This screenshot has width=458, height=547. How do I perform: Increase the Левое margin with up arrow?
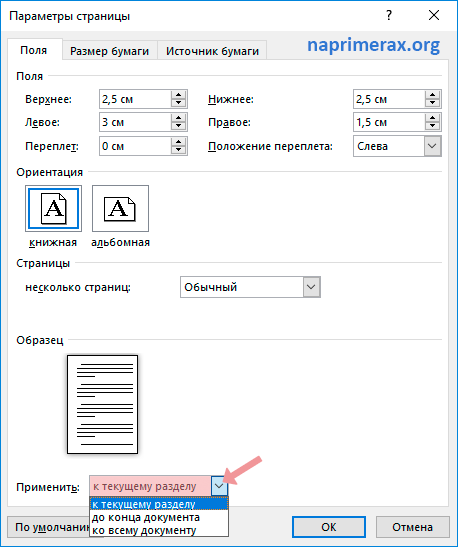coord(179,118)
